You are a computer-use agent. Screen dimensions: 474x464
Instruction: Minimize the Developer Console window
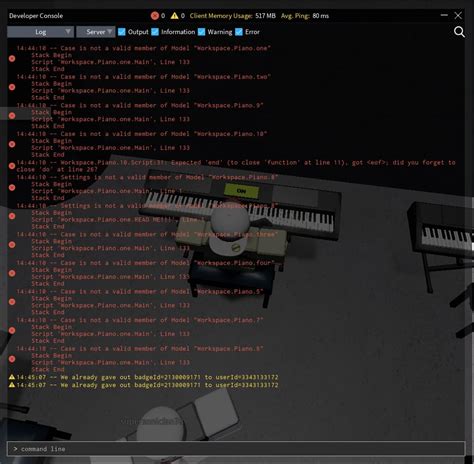pyautogui.click(x=444, y=15)
